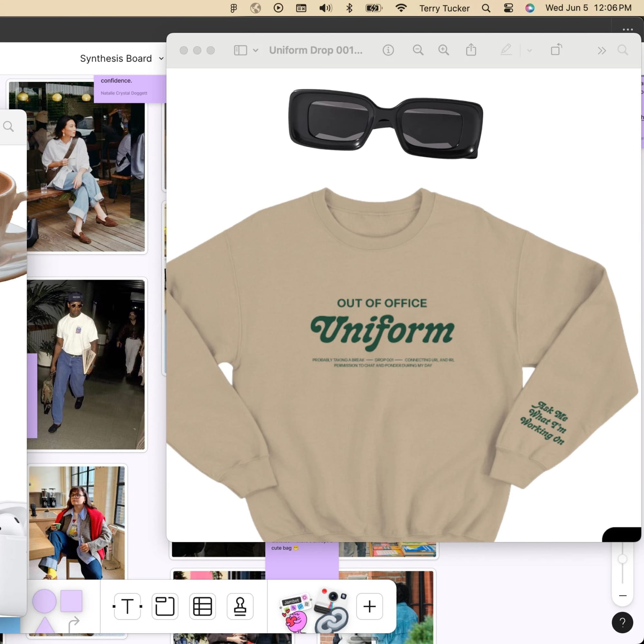Viewport: 644px width, 644px height.
Task: Expand the Synthesis Board file dropdown
Action: tap(161, 59)
